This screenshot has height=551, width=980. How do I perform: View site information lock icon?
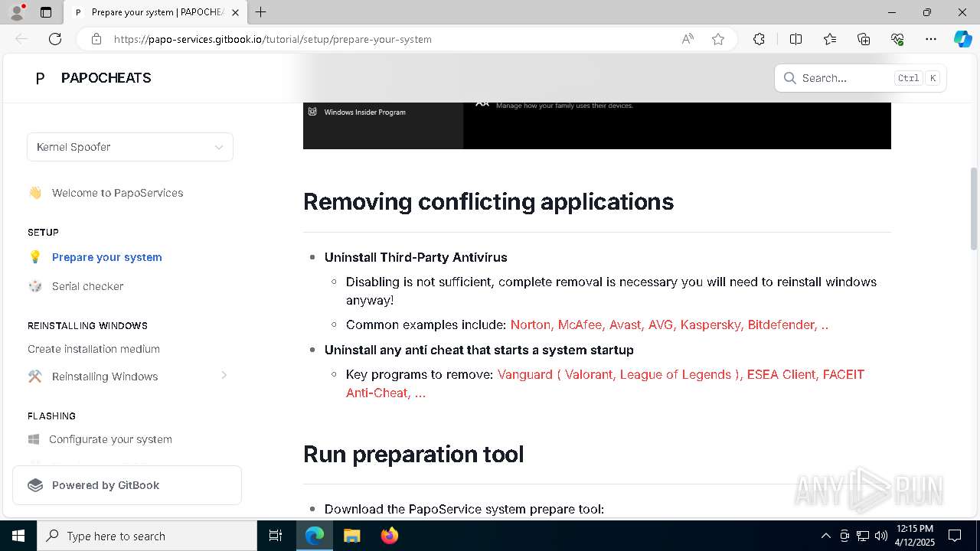(x=96, y=39)
